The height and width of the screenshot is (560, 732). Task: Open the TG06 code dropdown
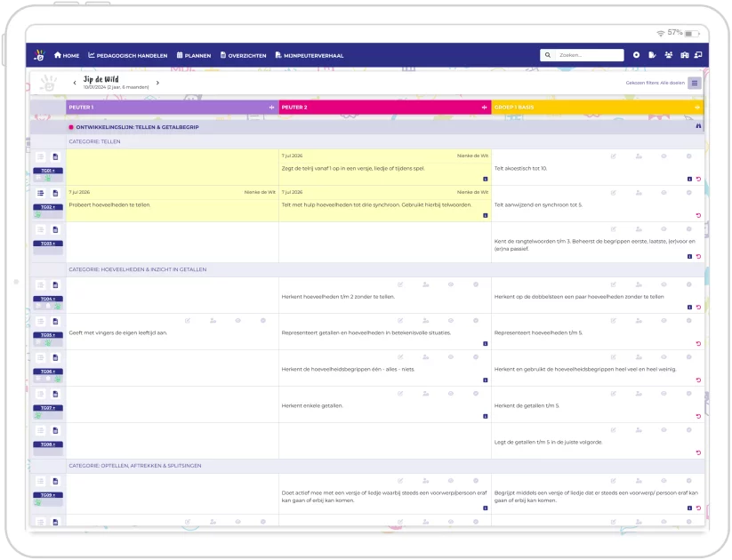(x=48, y=372)
